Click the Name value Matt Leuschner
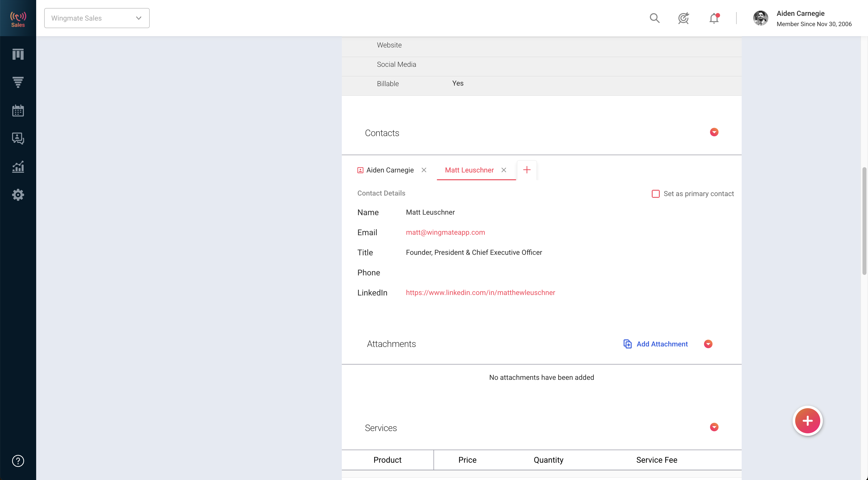Image resolution: width=868 pixels, height=480 pixels. (x=430, y=212)
